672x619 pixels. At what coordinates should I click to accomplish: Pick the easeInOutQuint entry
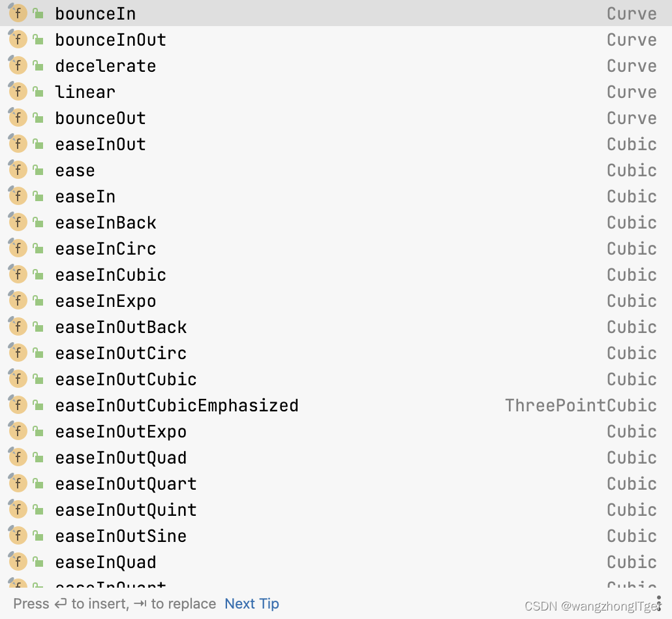[x=336, y=509]
